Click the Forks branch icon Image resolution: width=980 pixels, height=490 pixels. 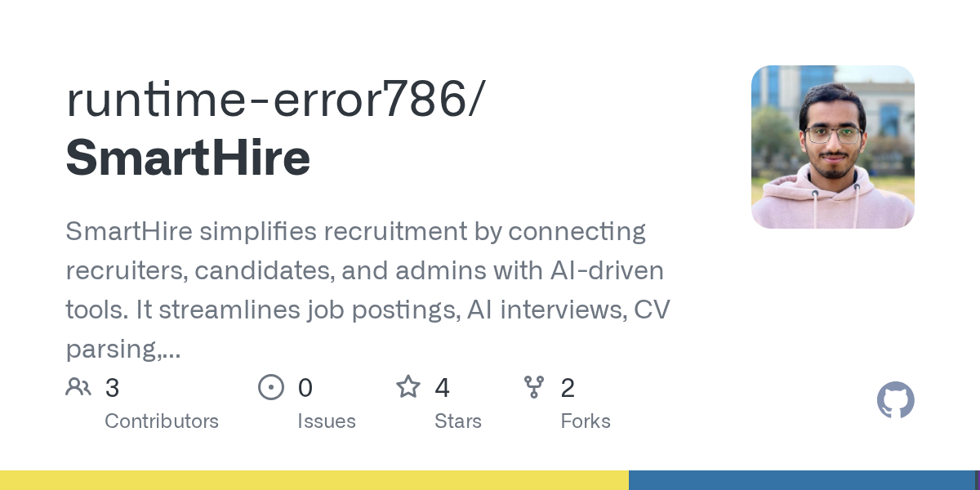[x=534, y=387]
